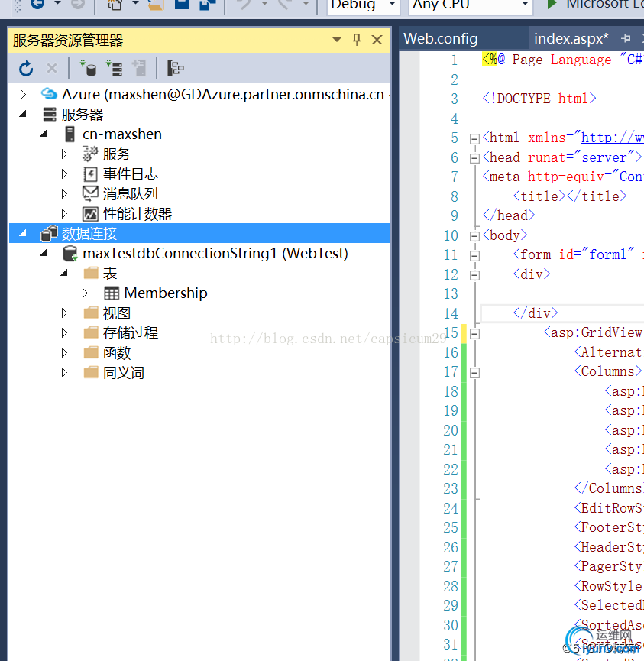Pin the 服务器资源管理器 panel
The image size is (644, 661).
point(357,40)
